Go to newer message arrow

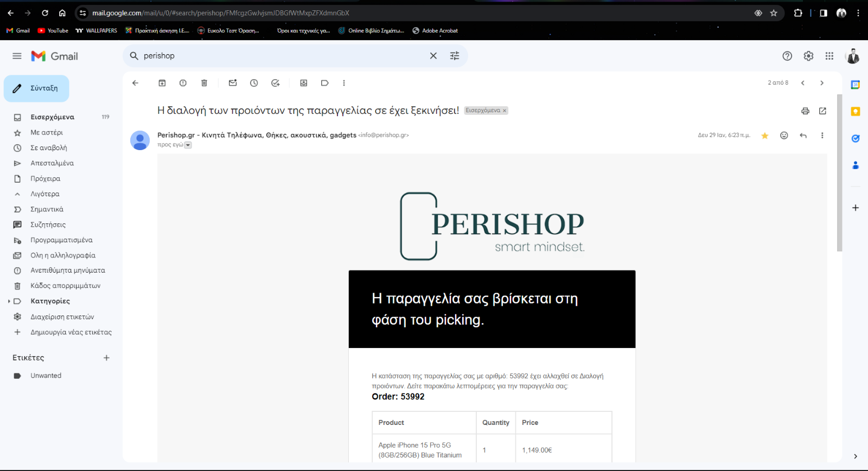click(803, 83)
